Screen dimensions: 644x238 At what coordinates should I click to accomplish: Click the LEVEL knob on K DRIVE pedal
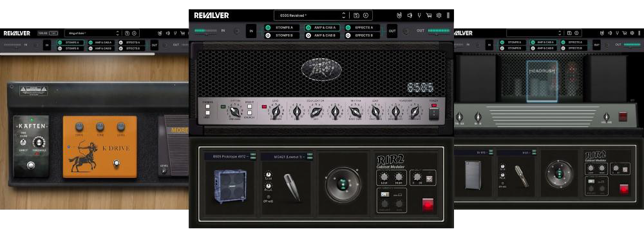(x=121, y=127)
